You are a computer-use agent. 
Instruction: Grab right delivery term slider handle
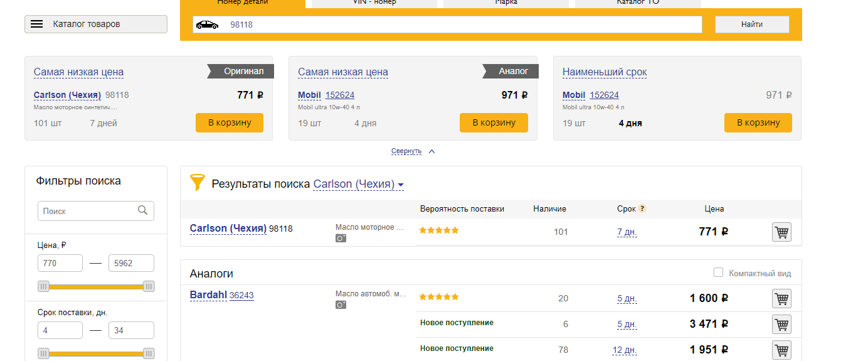point(149,353)
